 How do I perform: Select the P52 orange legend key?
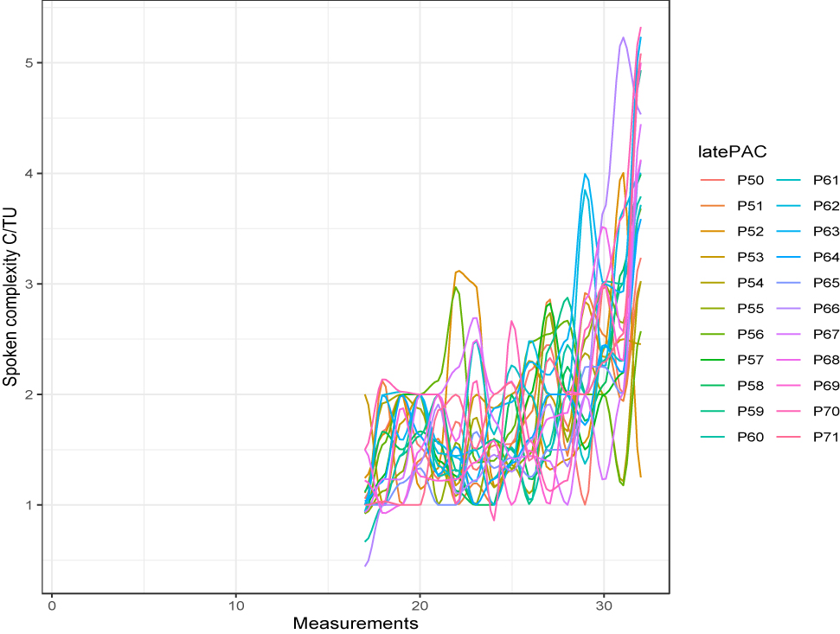(711, 233)
